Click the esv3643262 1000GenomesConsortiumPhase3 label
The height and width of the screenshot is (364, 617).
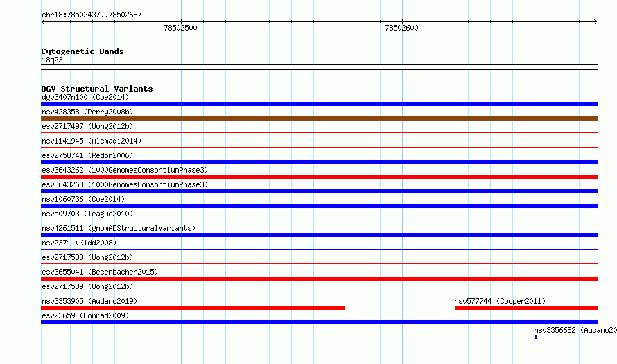pos(125,170)
